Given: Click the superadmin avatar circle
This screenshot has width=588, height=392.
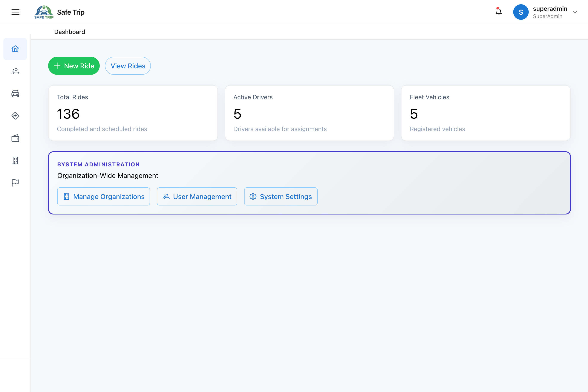Looking at the screenshot, I should pos(521,12).
